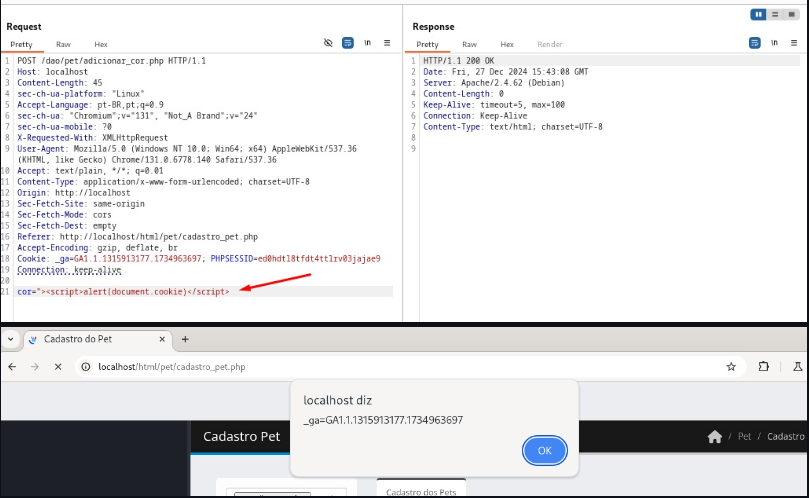The height and width of the screenshot is (498, 809).
Task: Toggle \n non-printable chars in Response panel
Action: click(774, 43)
